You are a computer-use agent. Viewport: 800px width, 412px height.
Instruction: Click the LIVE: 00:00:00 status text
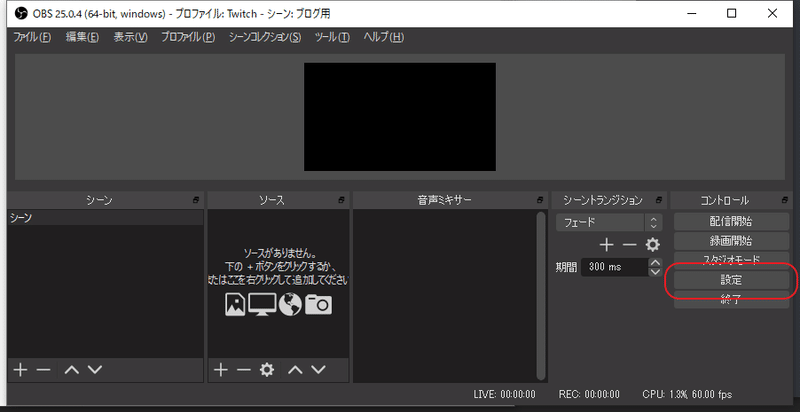coord(504,394)
